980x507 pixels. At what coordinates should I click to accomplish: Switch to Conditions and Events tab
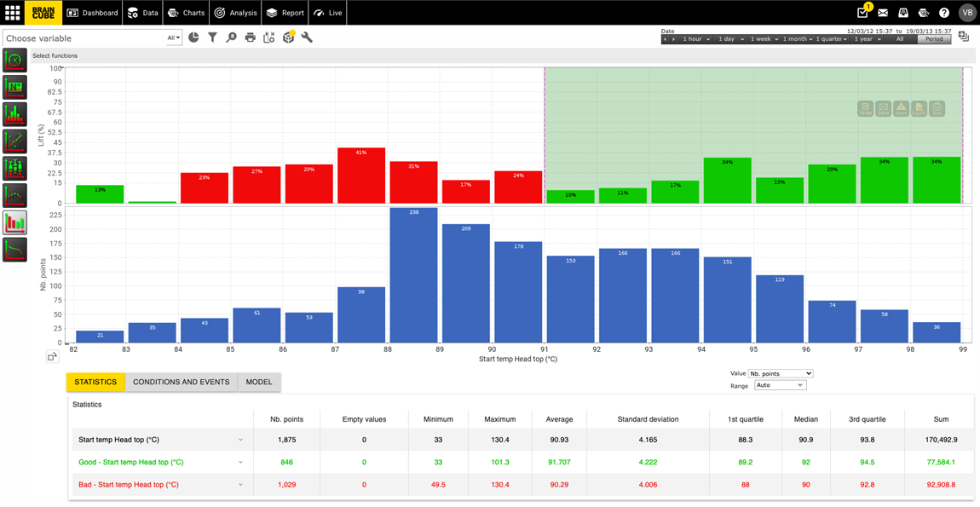181,382
